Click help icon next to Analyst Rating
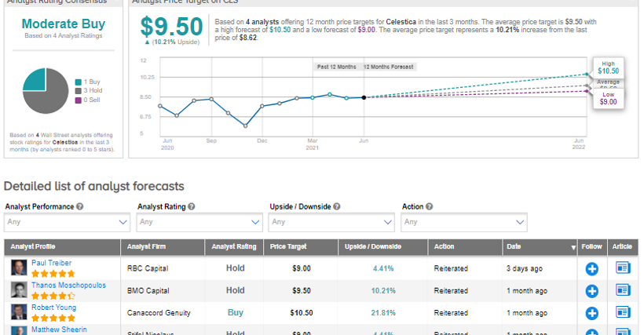Screen dimensions: 644x335 (192, 206)
